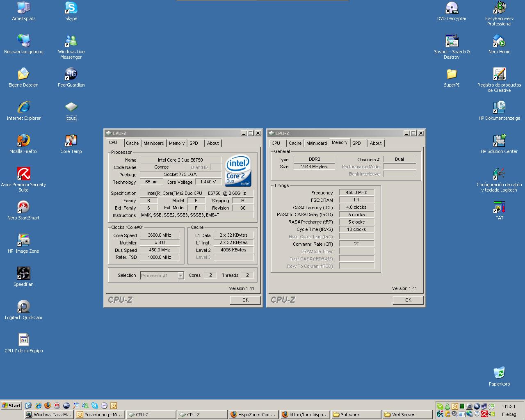The width and height of the screenshot is (525, 420).
Task: Click the memory Type value DDR2
Action: [314, 160]
